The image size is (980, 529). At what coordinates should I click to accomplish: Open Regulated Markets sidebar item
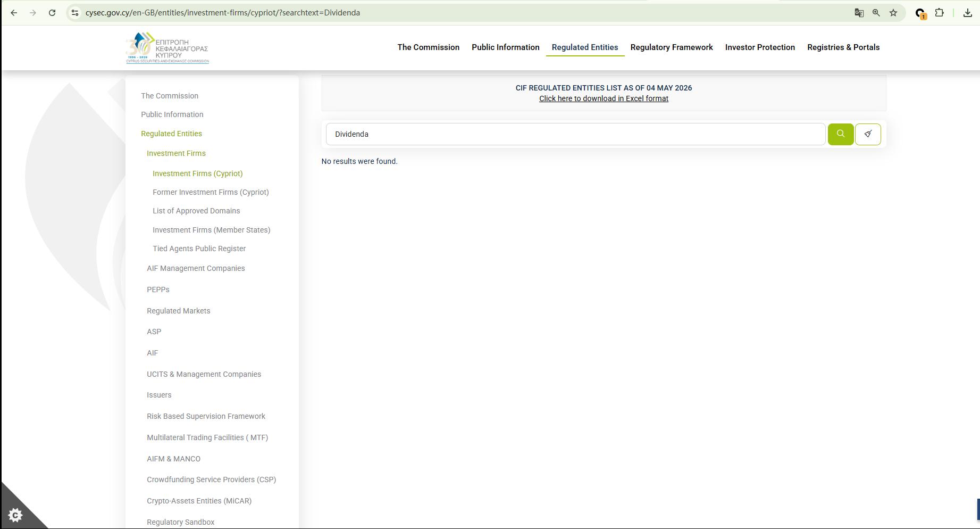tap(179, 311)
